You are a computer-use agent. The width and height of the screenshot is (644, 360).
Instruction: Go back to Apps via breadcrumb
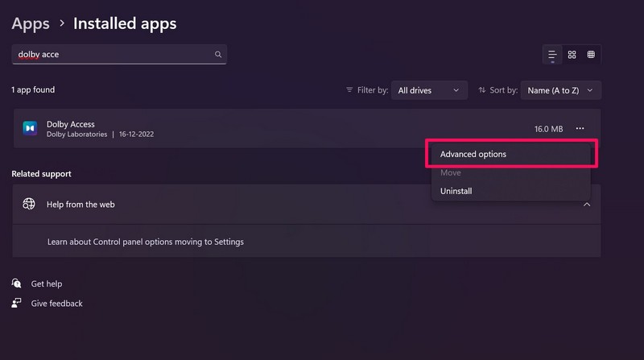(31, 24)
